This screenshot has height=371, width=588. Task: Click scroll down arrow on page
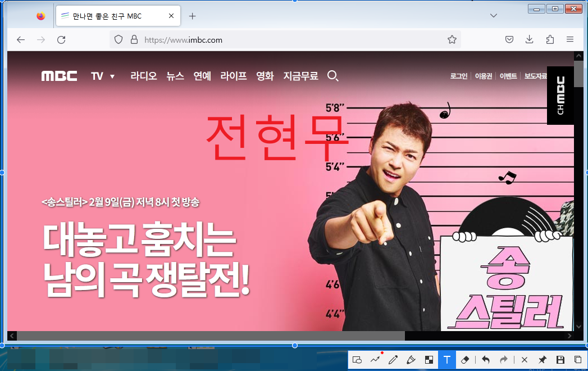(578, 327)
